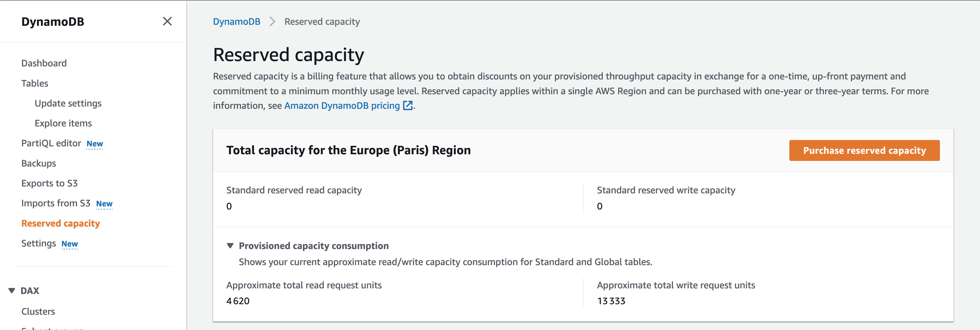Close the DynamoDB sidebar with the X icon

[x=167, y=22]
